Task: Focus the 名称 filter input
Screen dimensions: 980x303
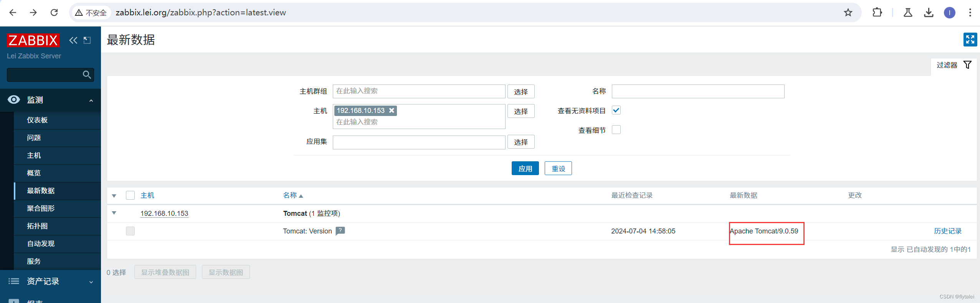Action: point(698,91)
